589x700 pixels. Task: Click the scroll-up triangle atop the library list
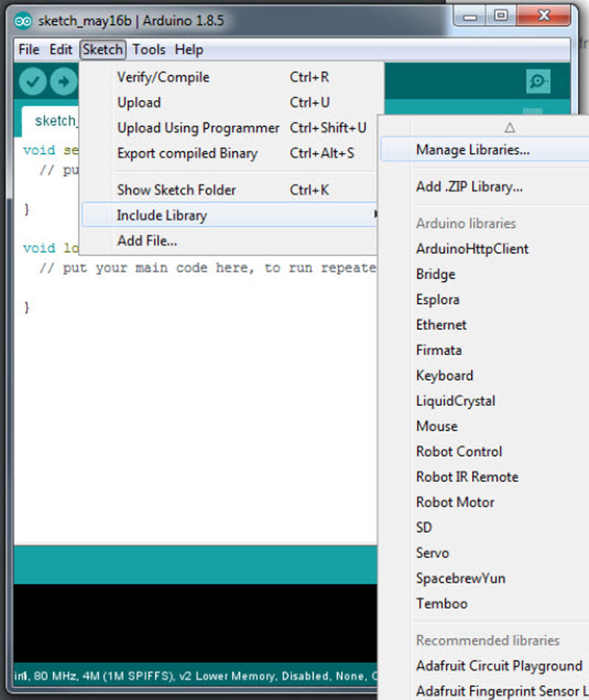(509, 126)
